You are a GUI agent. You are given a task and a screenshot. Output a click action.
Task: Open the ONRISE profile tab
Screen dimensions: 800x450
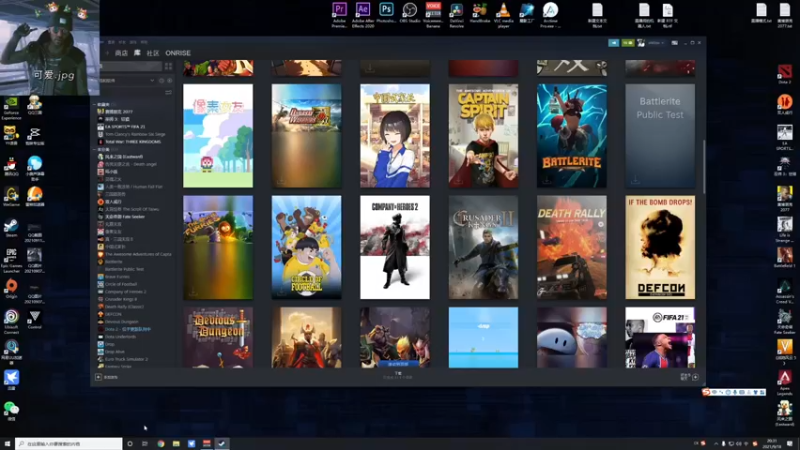[178, 53]
